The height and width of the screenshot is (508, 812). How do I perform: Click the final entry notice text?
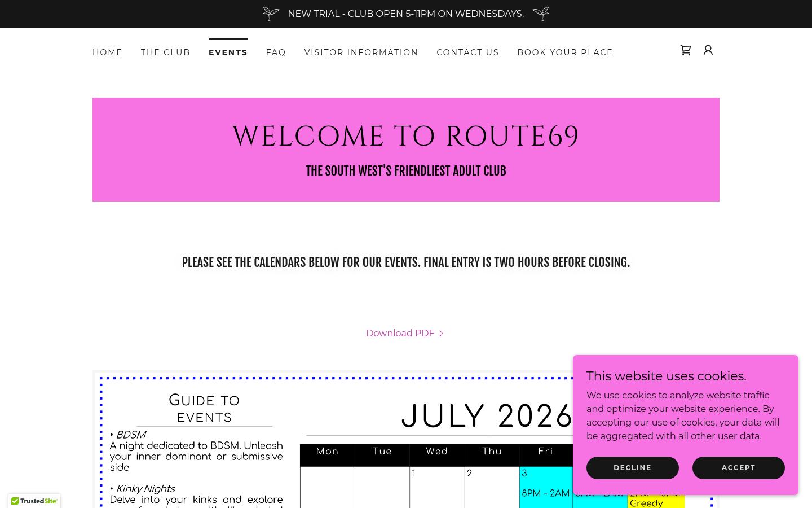(405, 262)
